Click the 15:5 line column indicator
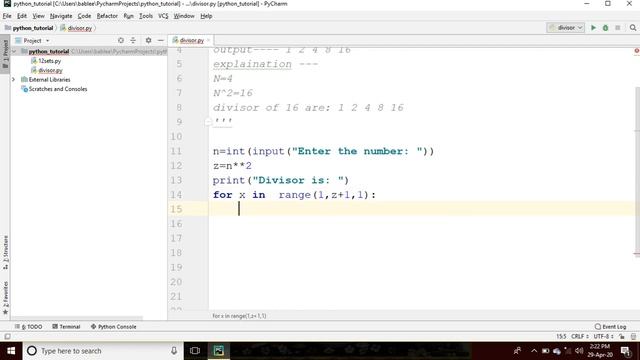This screenshot has height=360, width=640. tap(561, 336)
